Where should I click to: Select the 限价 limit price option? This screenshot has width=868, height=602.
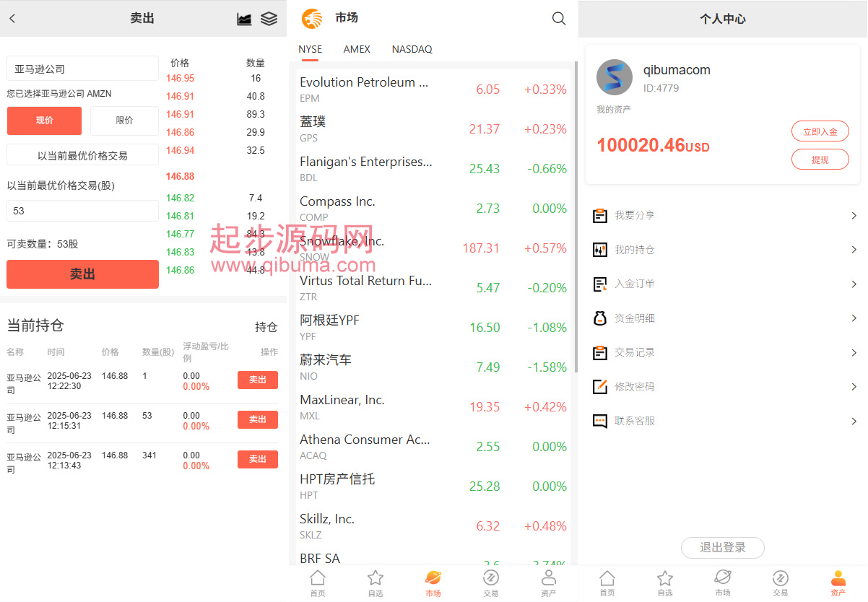pyautogui.click(x=124, y=121)
